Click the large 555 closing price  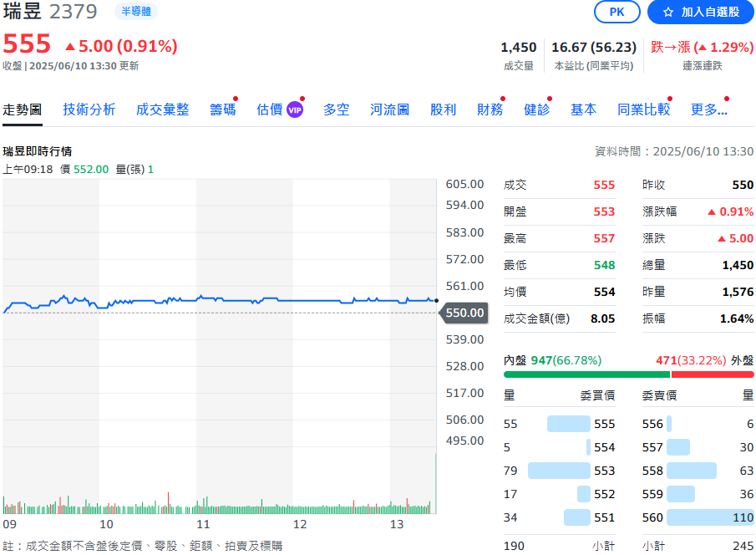[27, 44]
